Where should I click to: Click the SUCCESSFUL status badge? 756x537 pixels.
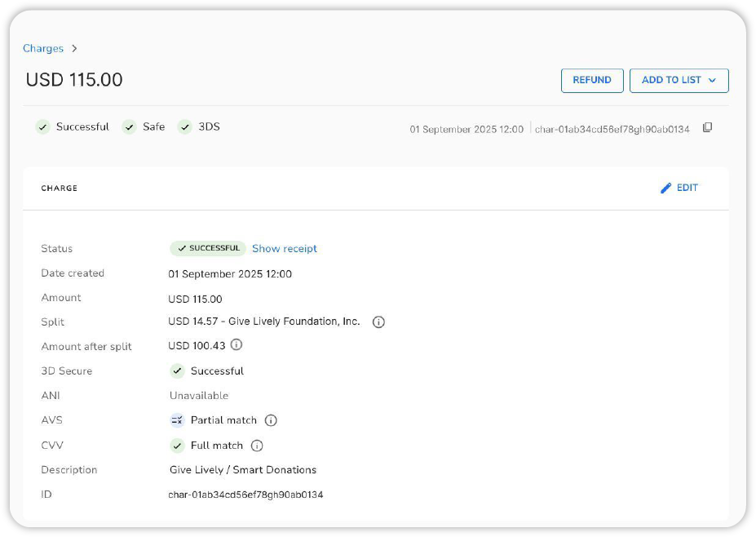point(207,248)
